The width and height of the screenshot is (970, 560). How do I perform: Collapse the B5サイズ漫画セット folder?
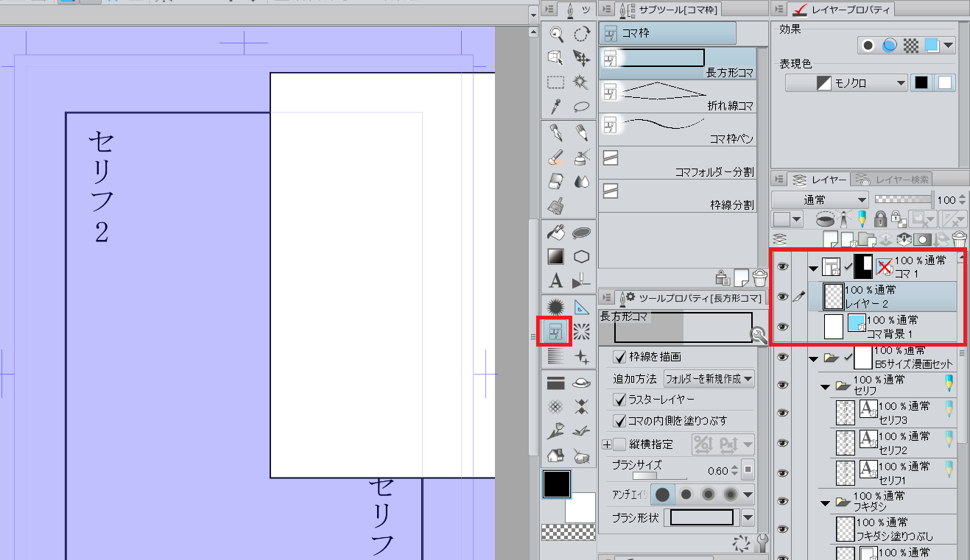point(813,359)
